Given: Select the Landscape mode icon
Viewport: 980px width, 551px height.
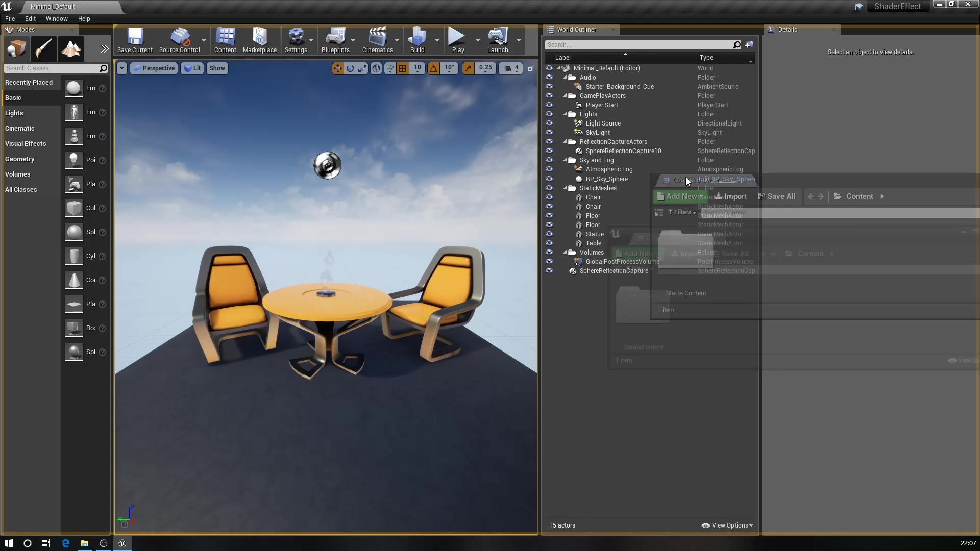Looking at the screenshot, I should pos(71,49).
